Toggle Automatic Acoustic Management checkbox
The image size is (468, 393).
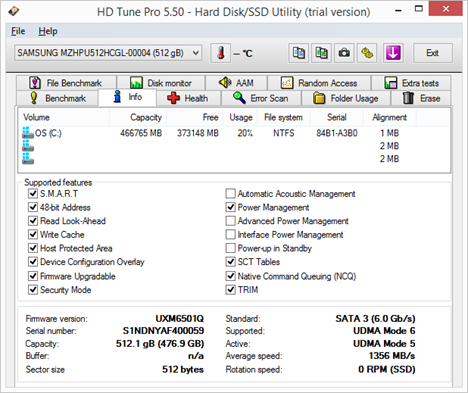(230, 193)
